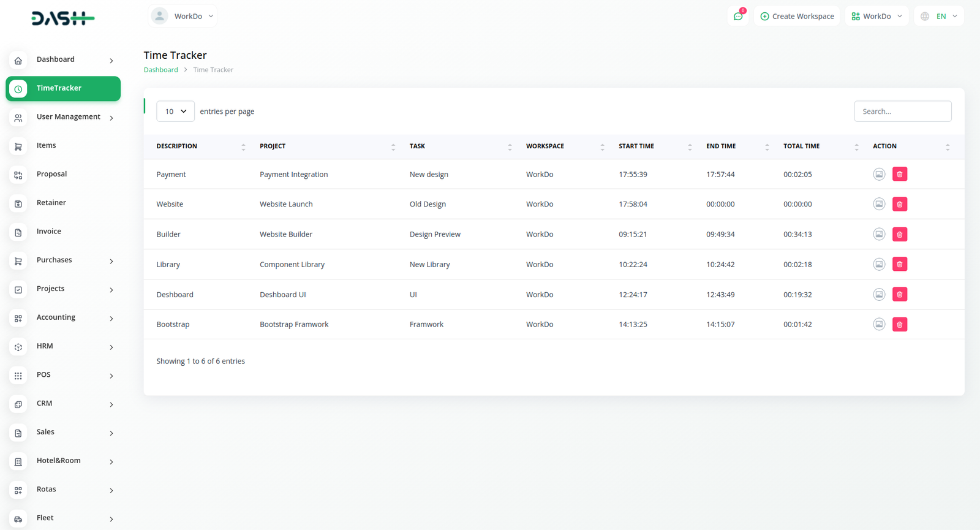The height and width of the screenshot is (530, 980).
Task: Click the globe language icon
Action: 925,17
